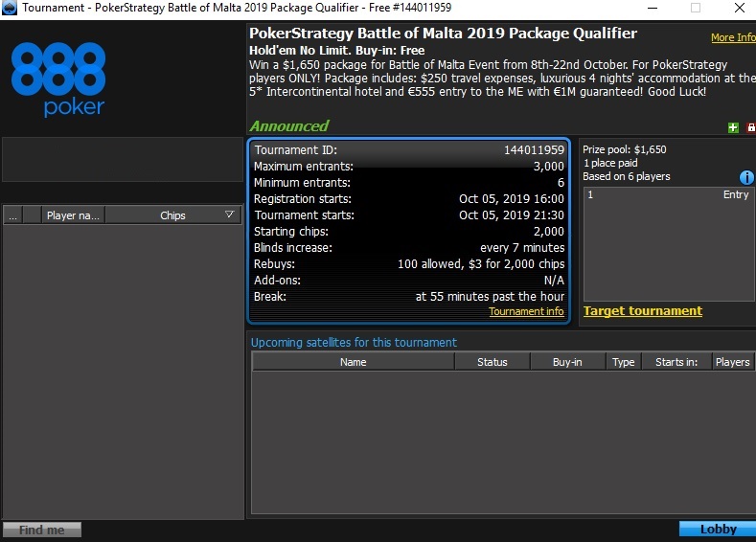Sort satellites by Starts in column
Viewport: 756px width, 542px height.
pos(676,362)
